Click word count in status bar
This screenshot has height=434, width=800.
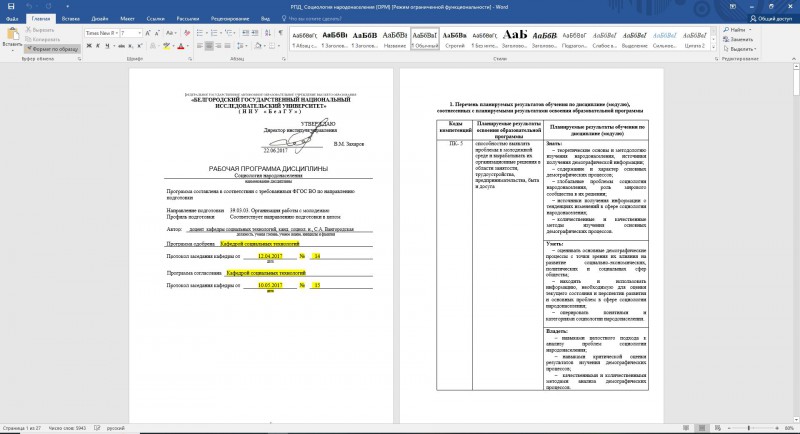[67, 428]
